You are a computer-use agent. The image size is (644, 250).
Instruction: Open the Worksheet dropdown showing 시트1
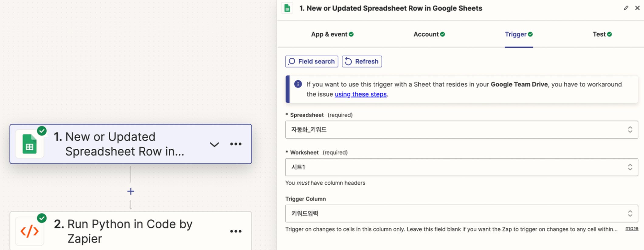click(461, 167)
